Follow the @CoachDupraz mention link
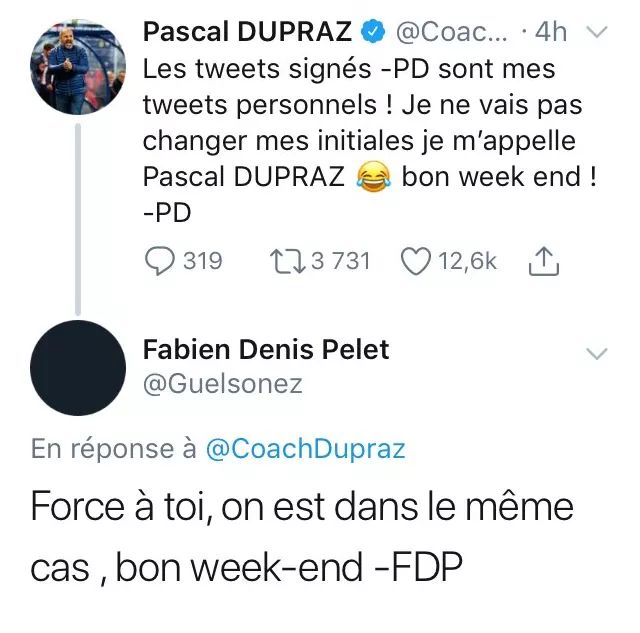The height and width of the screenshot is (633, 640). [x=305, y=448]
